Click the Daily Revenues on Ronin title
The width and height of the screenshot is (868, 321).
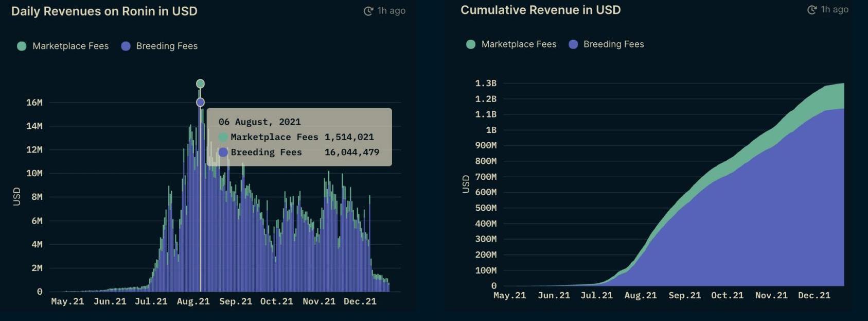pos(104,11)
